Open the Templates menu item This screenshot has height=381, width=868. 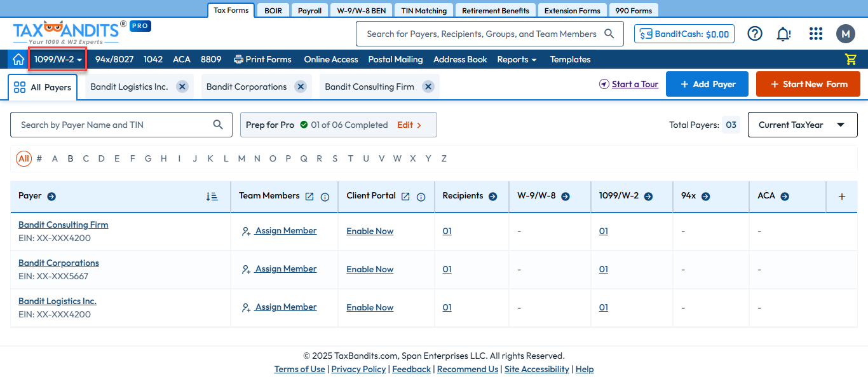tap(570, 59)
